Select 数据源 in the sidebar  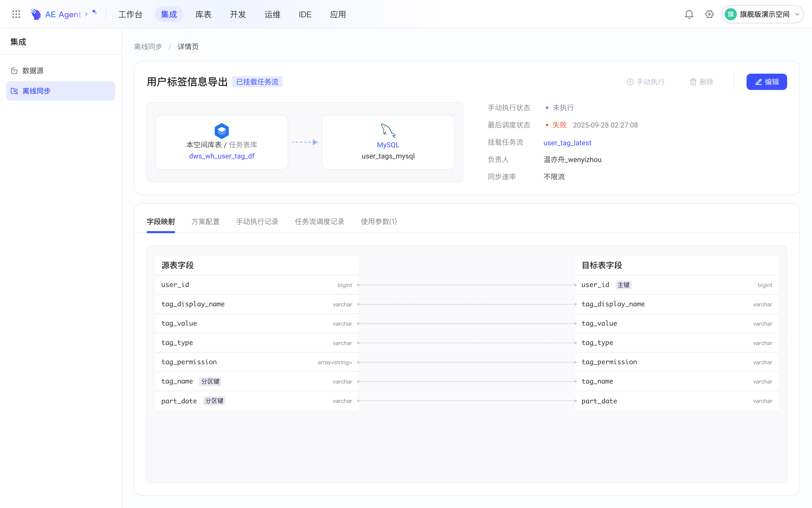click(61, 71)
